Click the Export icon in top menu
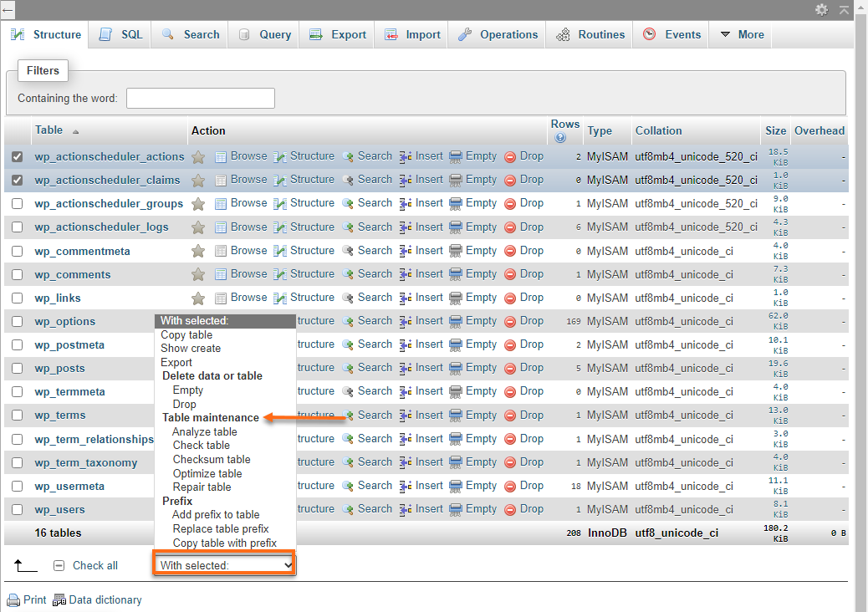Screen dimensions: 868x612 pyautogui.click(x=316, y=34)
